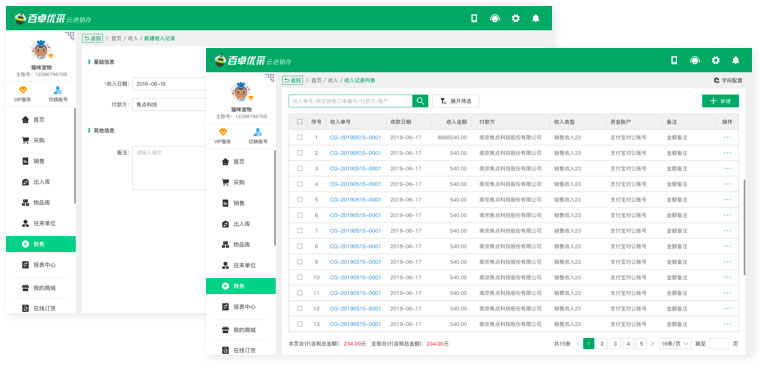Check the checkbox for row 2
This screenshot has width=762, height=365.
(299, 153)
